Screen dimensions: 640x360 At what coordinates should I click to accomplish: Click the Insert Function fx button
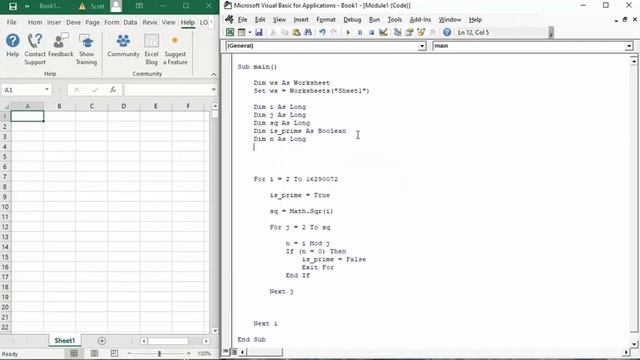click(113, 90)
